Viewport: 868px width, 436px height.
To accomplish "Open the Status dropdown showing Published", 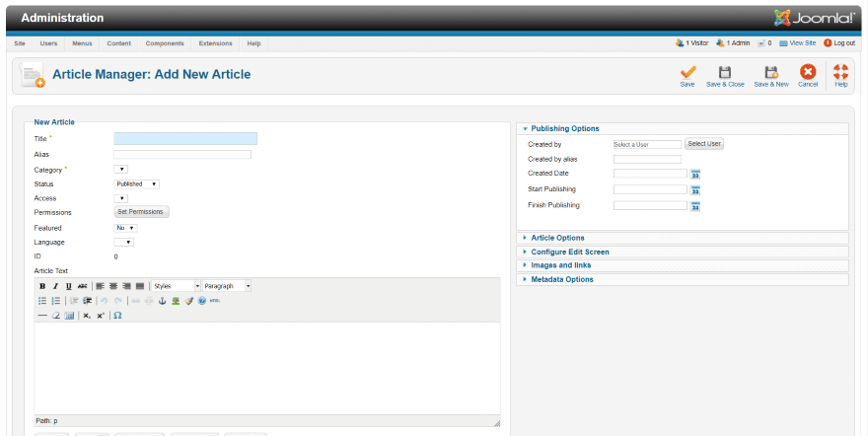I will (137, 184).
